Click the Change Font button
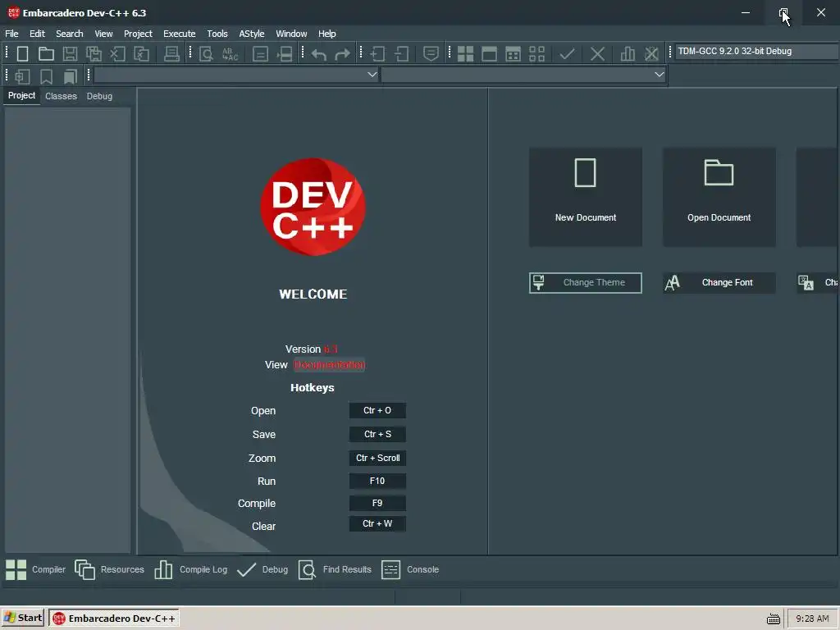This screenshot has height=630, width=840. coord(719,282)
